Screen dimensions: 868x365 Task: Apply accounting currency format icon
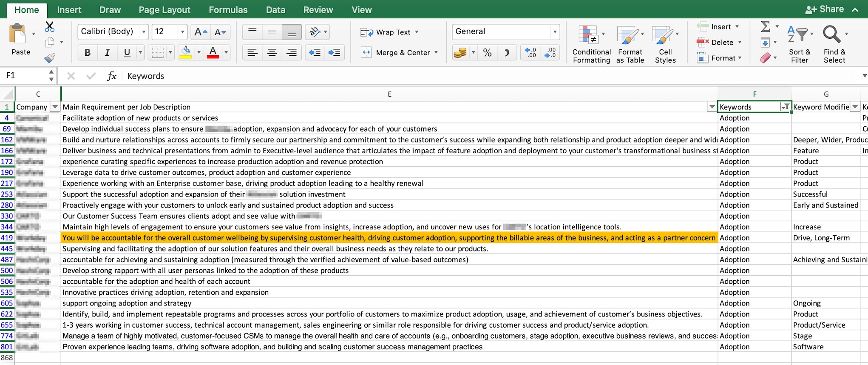[x=460, y=53]
